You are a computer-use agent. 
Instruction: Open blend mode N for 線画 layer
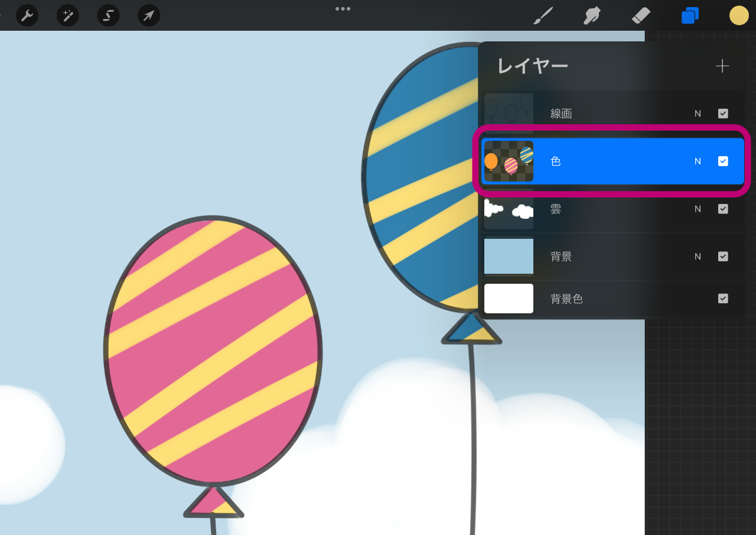click(698, 114)
